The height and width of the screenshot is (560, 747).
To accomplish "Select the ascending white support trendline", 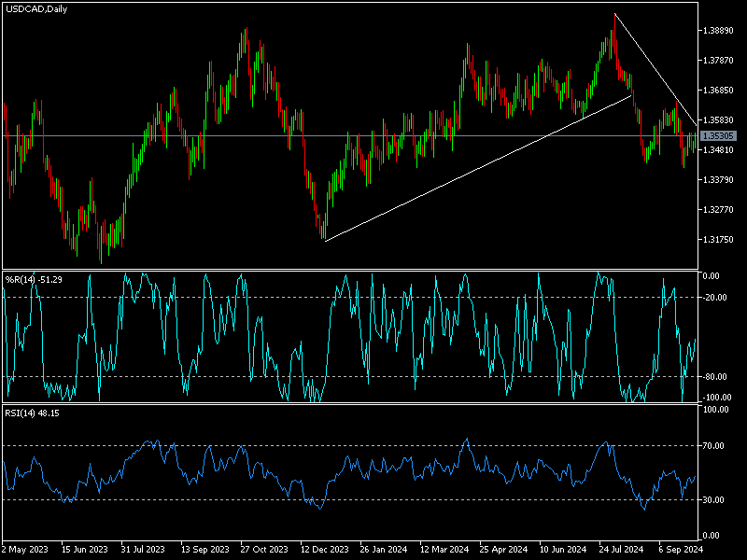I will click(476, 167).
